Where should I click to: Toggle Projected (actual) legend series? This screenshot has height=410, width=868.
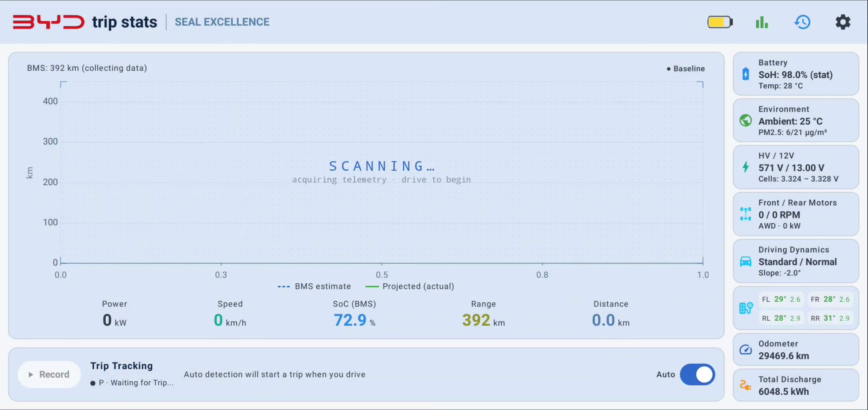pyautogui.click(x=410, y=286)
